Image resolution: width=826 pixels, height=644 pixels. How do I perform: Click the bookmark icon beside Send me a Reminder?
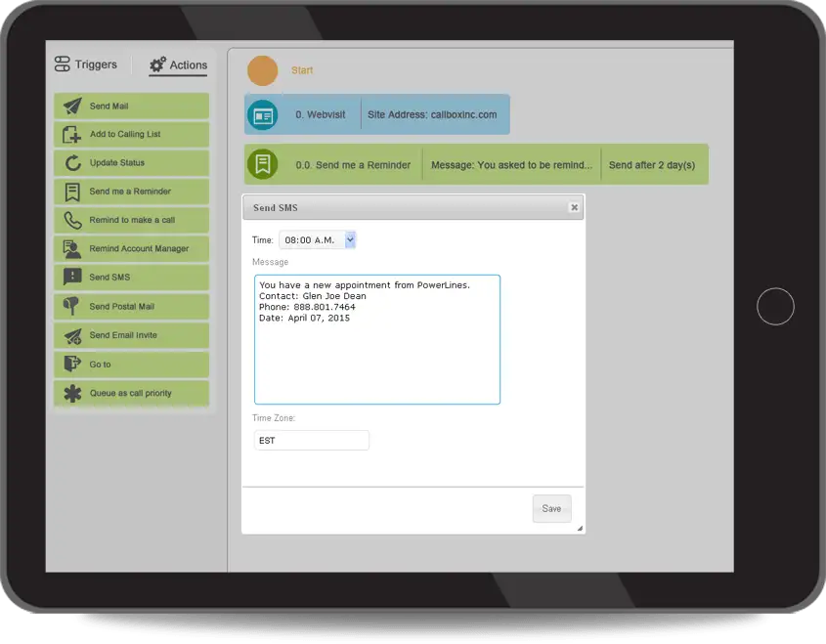(x=72, y=192)
